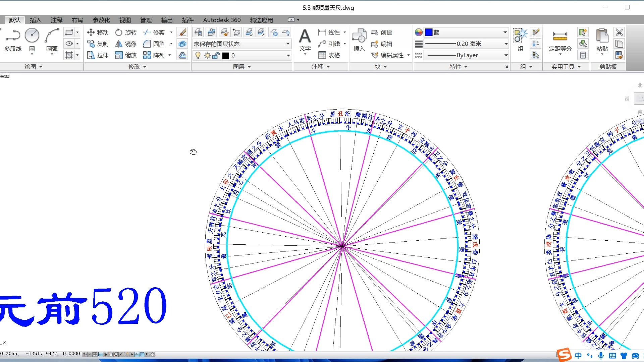Switch to the 注释 (Annotate) ribbon tab
This screenshot has width=644, height=362.
coord(56,20)
